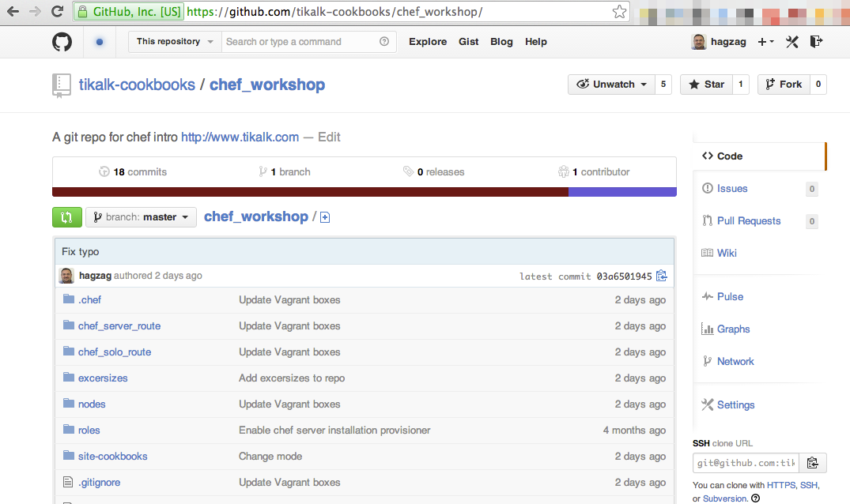Open Help in the top navigation
850x504 pixels.
(535, 42)
